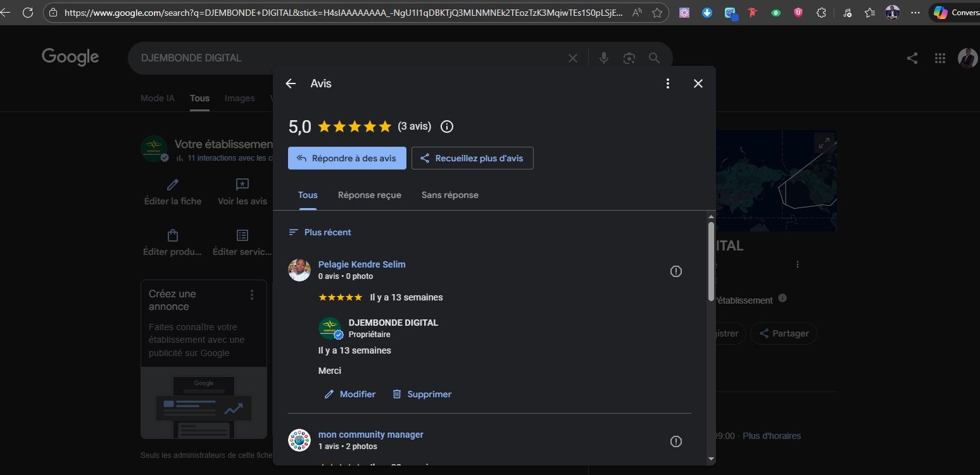Viewport: 980px width, 475px height.
Task: Clear the search box text
Action: click(572, 58)
